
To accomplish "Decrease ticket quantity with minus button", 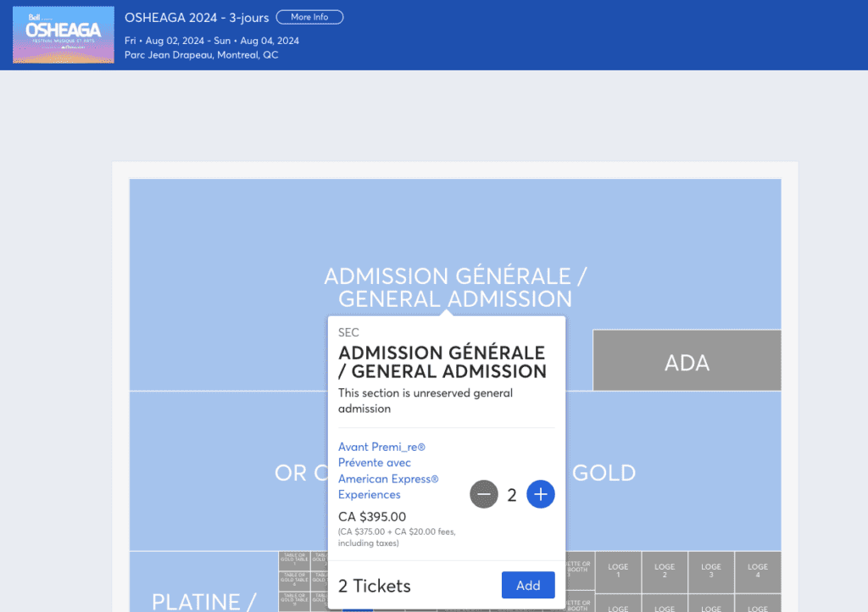I will [x=484, y=494].
